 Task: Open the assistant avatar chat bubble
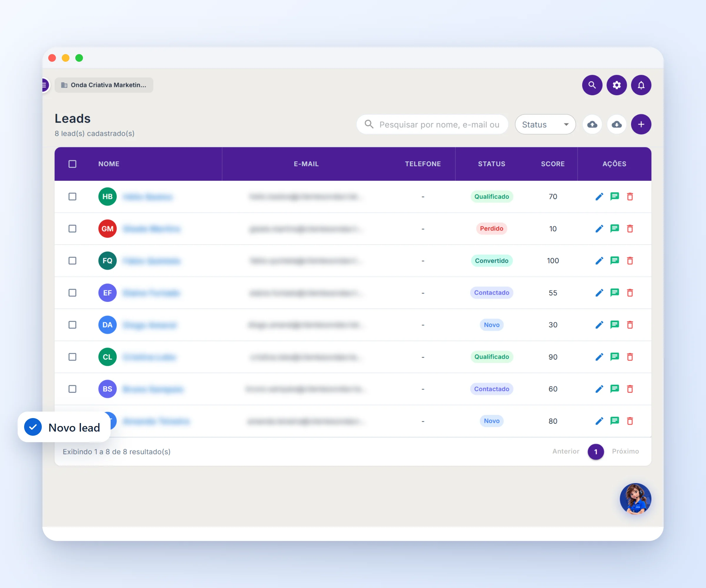click(x=635, y=499)
